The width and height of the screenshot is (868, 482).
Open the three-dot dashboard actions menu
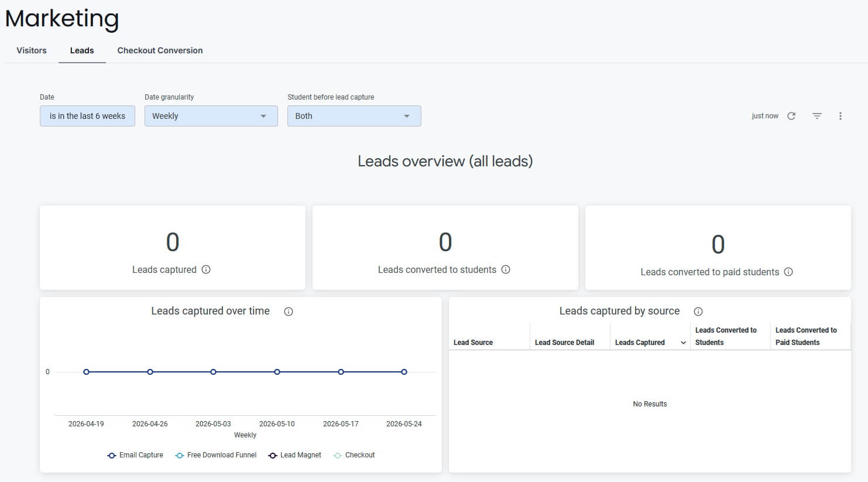tap(840, 116)
